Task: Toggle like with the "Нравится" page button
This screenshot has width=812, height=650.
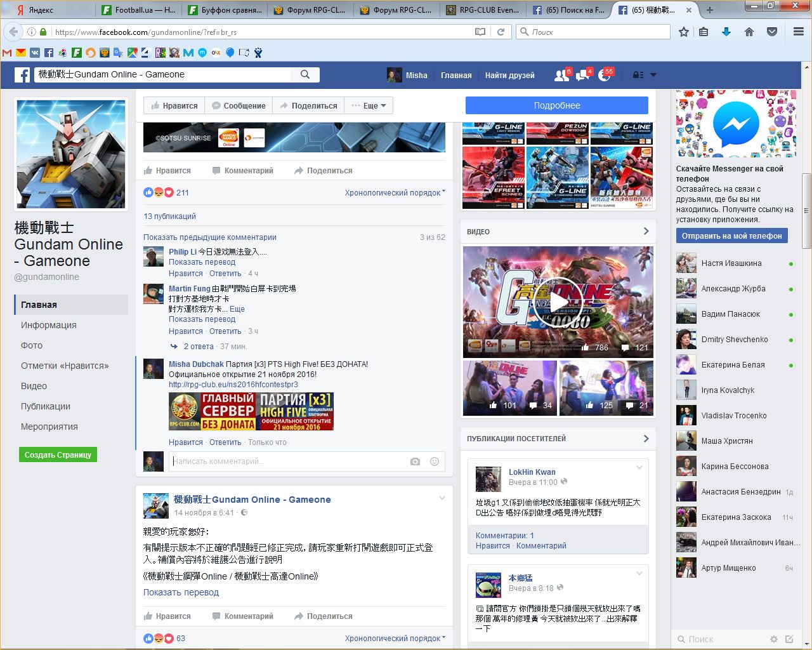Action: (x=174, y=105)
